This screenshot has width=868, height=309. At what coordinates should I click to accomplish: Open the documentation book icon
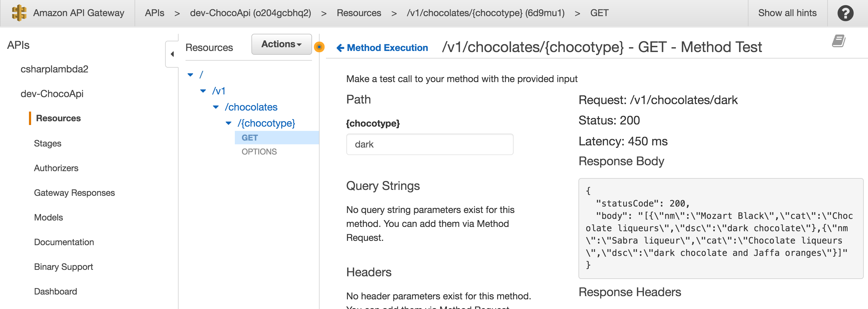pyautogui.click(x=839, y=41)
